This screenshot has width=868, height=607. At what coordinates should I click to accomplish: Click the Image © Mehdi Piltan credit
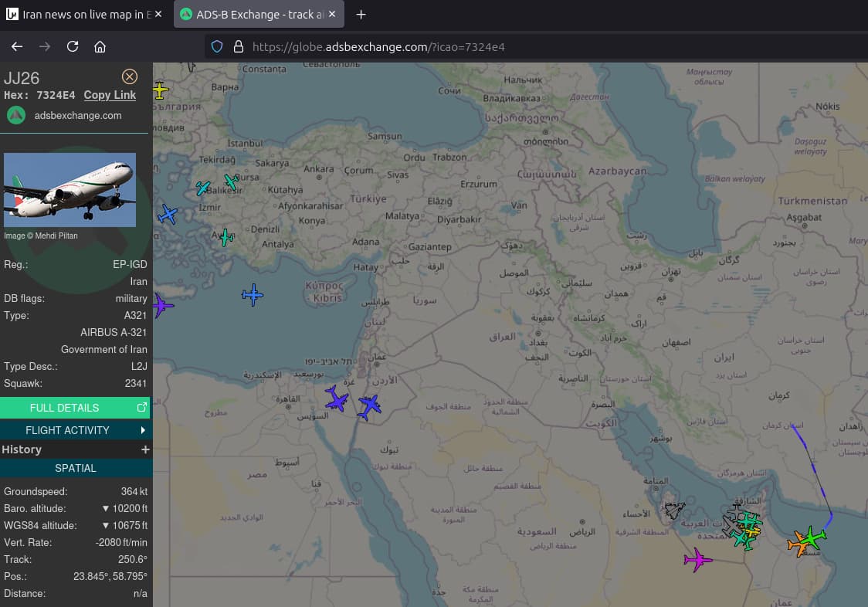coord(41,236)
